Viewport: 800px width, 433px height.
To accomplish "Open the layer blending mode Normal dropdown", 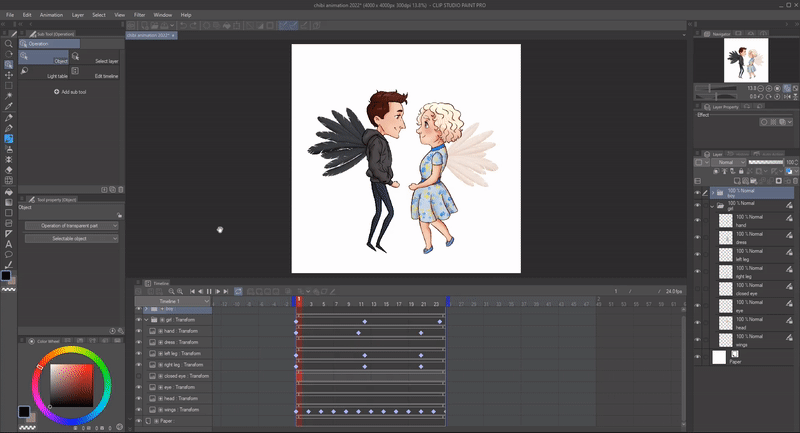I will [729, 162].
